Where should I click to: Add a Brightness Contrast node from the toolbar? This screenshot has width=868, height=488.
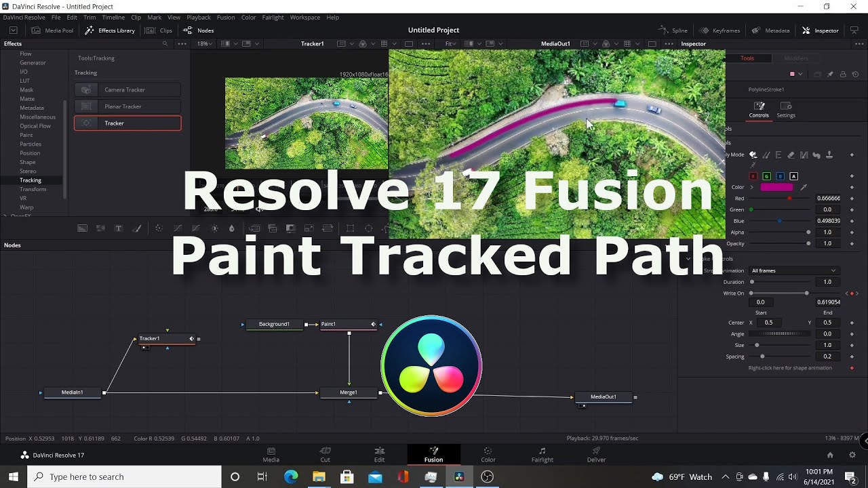click(x=214, y=228)
